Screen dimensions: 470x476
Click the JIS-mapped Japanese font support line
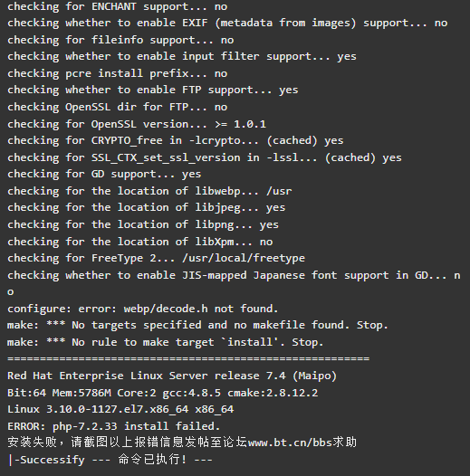click(234, 283)
